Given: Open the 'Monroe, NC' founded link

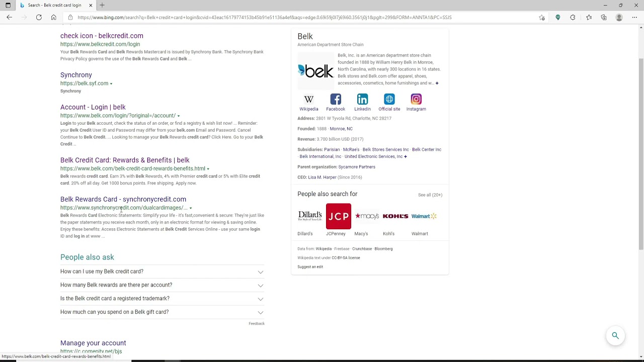Looking at the screenshot, I should point(341,129).
